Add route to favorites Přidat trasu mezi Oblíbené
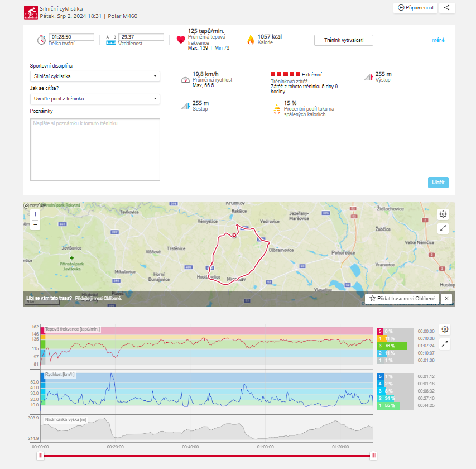The image size is (476, 469). pyautogui.click(x=402, y=299)
